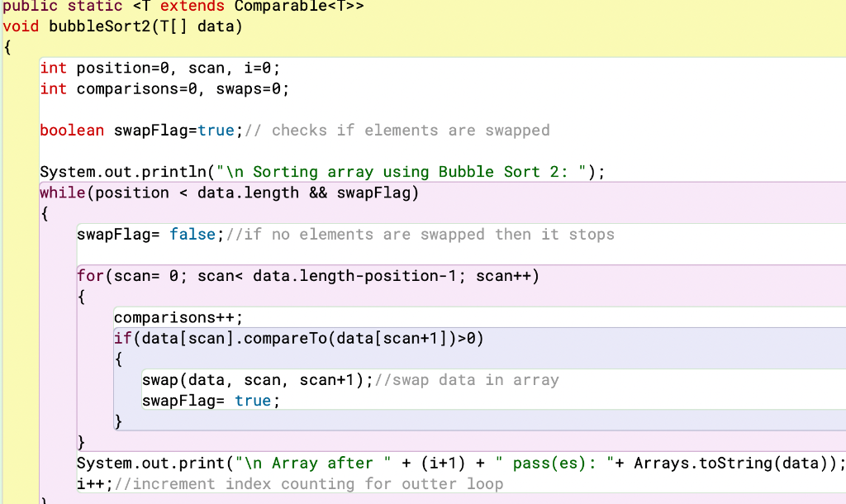Click the swap method invocation
This screenshot has height=504, width=846.
coord(157,379)
